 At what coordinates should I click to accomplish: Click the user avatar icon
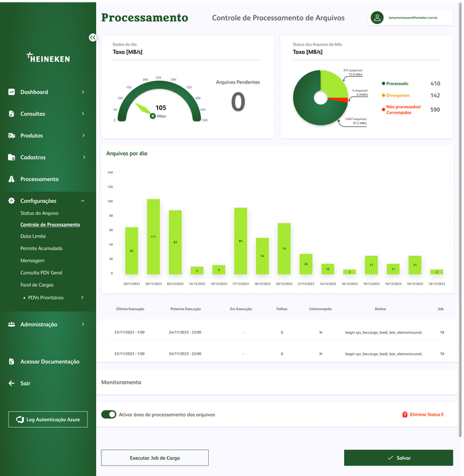coord(377,18)
